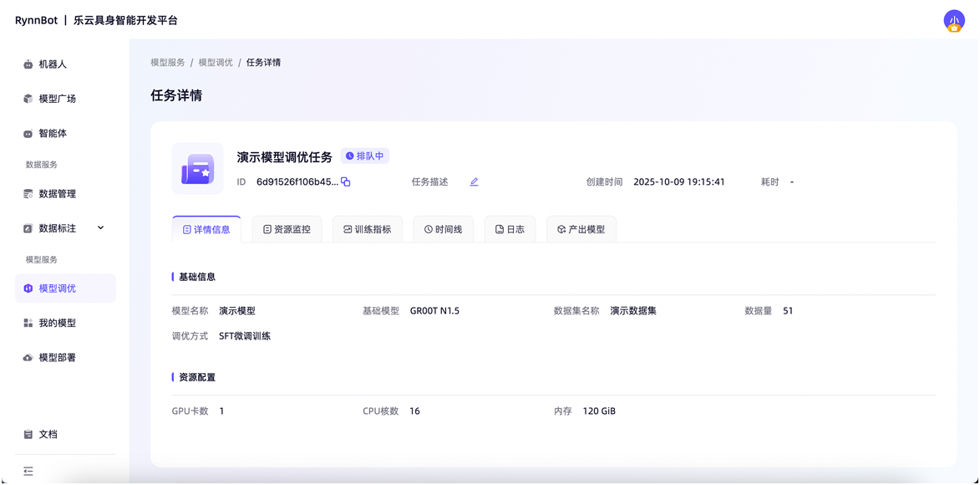Viewport: 980px width, 485px height.
Task: Click the 排队中 status badge
Action: click(365, 156)
